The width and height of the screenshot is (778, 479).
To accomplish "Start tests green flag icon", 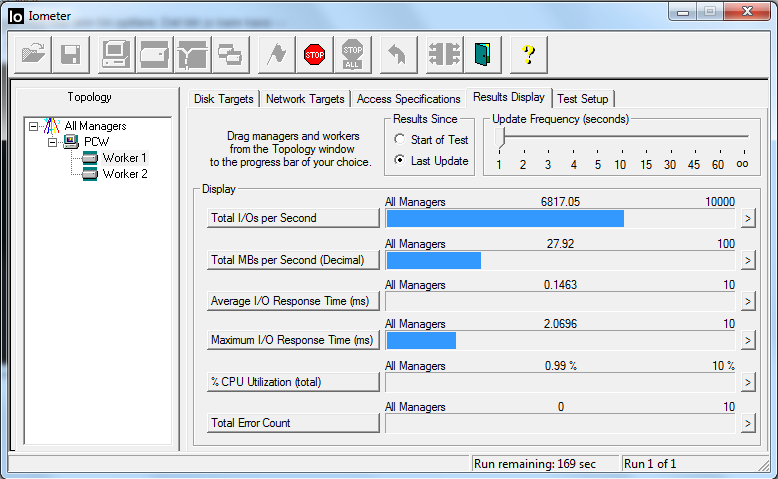I will (x=277, y=54).
